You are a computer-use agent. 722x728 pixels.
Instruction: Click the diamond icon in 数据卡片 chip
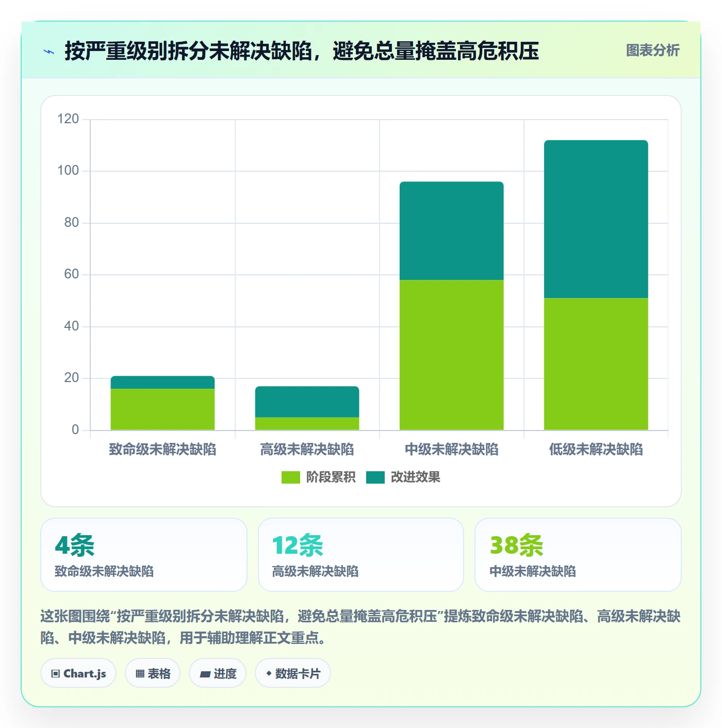[269, 673]
